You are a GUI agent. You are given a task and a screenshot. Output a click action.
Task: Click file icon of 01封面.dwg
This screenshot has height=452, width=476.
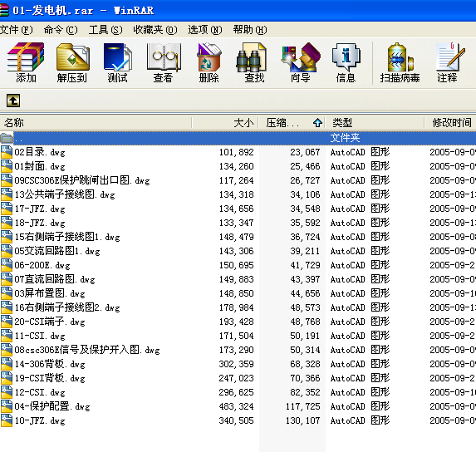tap(7, 166)
